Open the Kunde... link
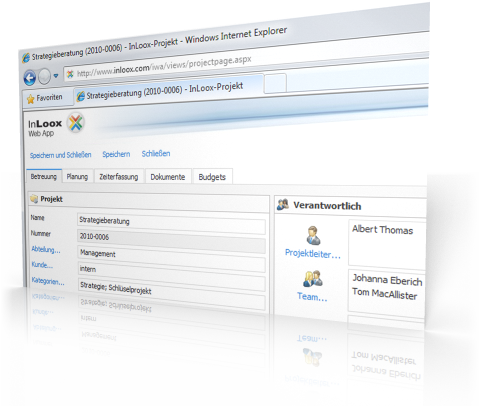 (42, 265)
